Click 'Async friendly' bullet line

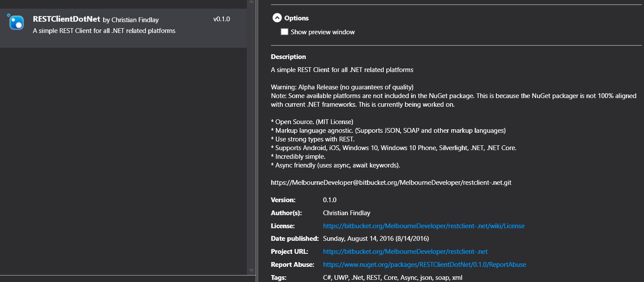336,165
